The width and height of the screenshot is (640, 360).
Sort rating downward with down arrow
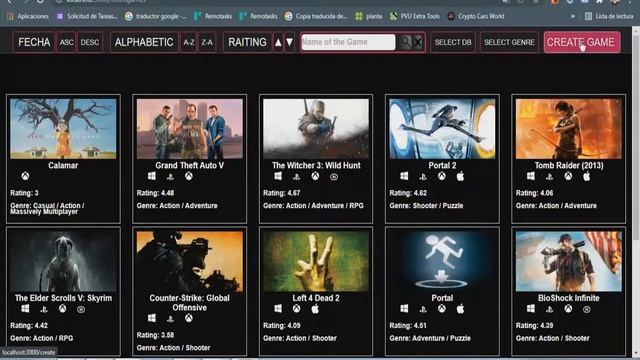(289, 42)
